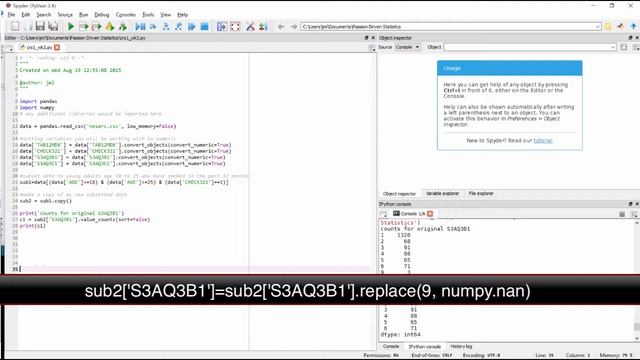Image resolution: width=640 pixels, height=360 pixels.
Task: Open the Run menu
Action: [x=84, y=15]
